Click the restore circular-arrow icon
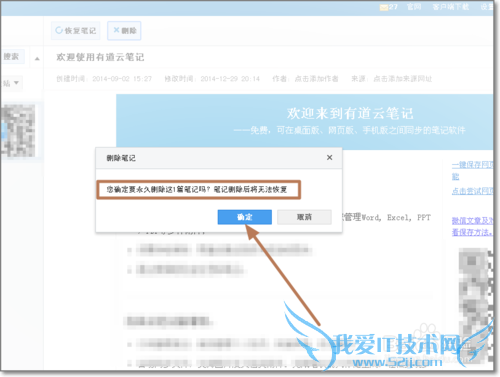 pyautogui.click(x=59, y=30)
